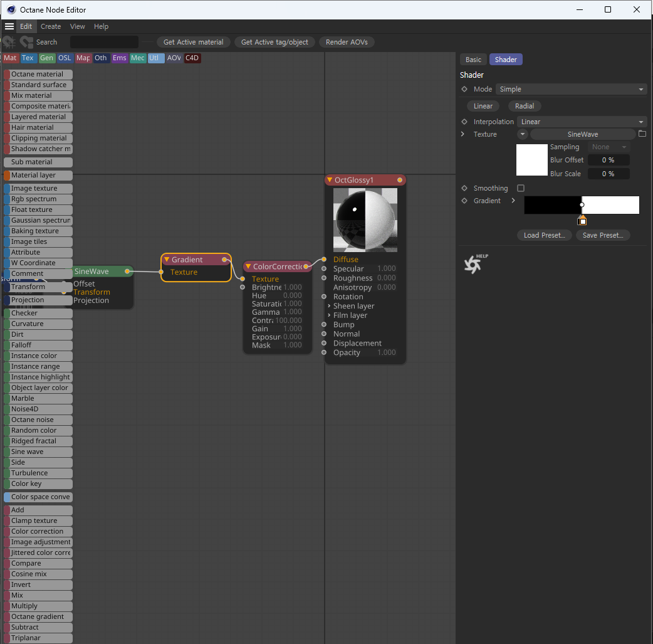This screenshot has height=644, width=653.
Task: Click the OctGlossy1 node output port
Action: [x=400, y=180]
